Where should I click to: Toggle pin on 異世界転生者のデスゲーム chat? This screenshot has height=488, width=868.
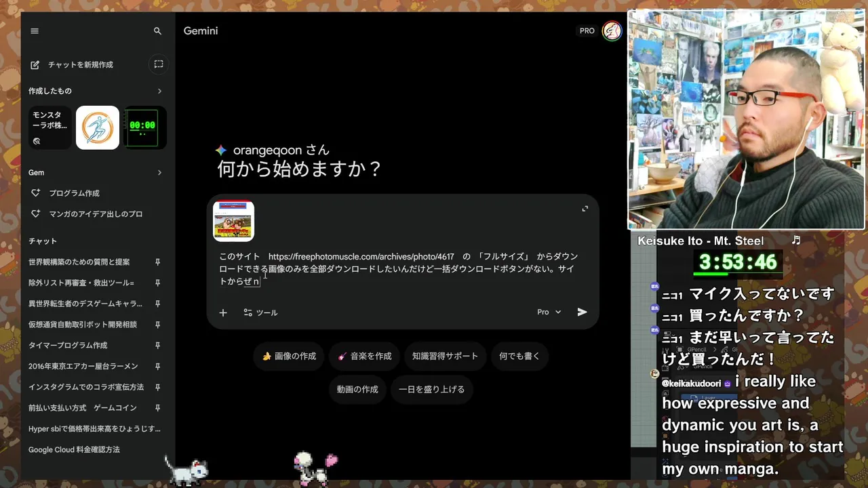157,304
